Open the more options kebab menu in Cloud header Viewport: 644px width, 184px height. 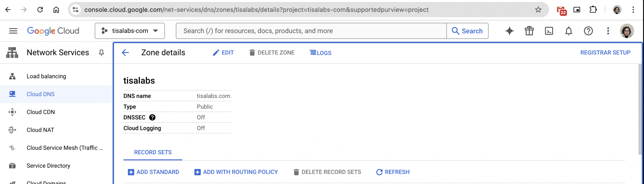[608, 31]
